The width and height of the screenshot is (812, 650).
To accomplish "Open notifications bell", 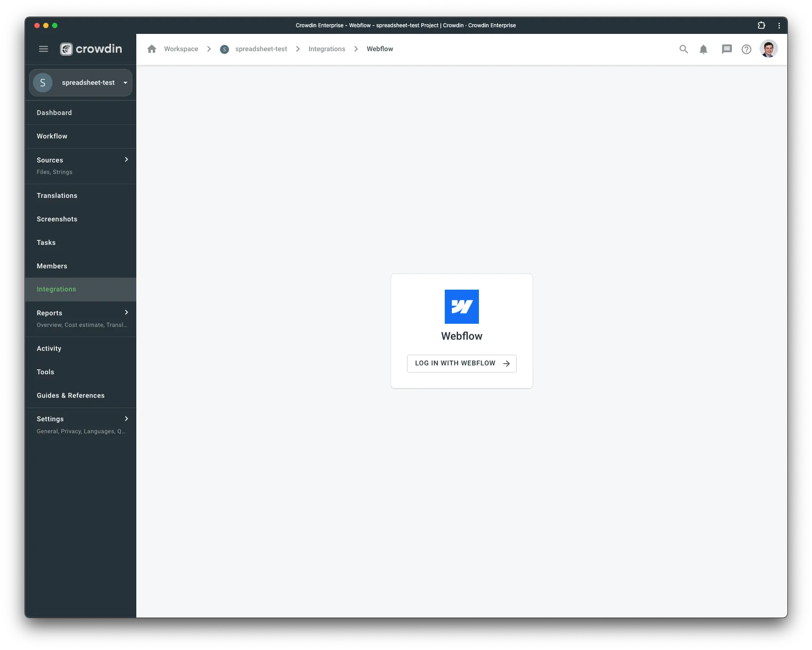I will click(x=703, y=49).
